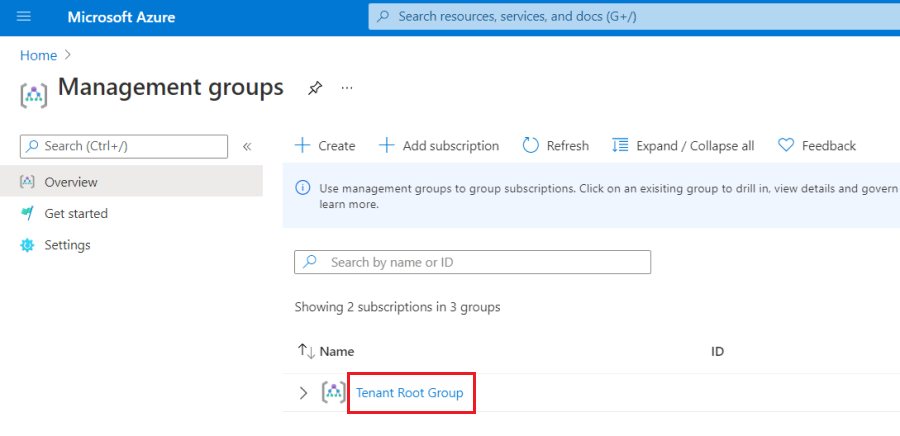Create a new management group

[325, 146]
